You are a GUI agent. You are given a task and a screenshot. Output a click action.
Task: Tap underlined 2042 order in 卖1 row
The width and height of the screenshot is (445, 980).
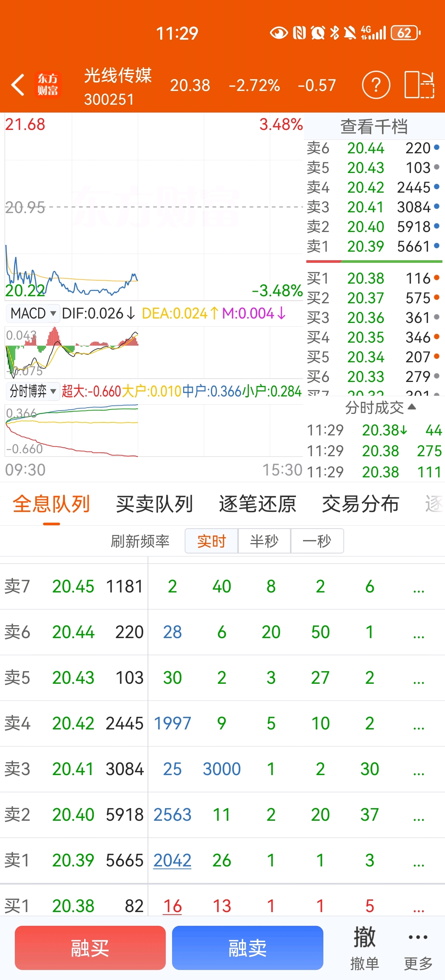172,860
